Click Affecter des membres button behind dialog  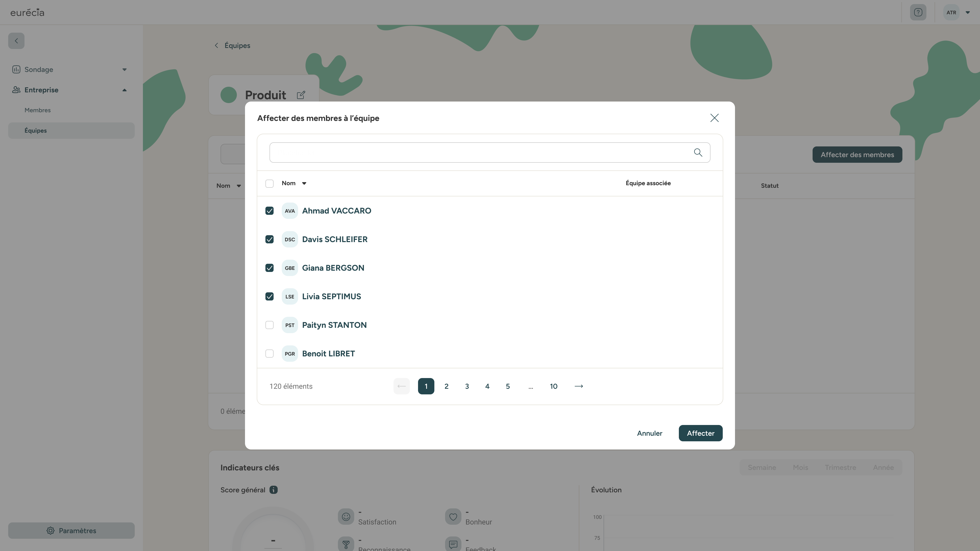click(857, 155)
